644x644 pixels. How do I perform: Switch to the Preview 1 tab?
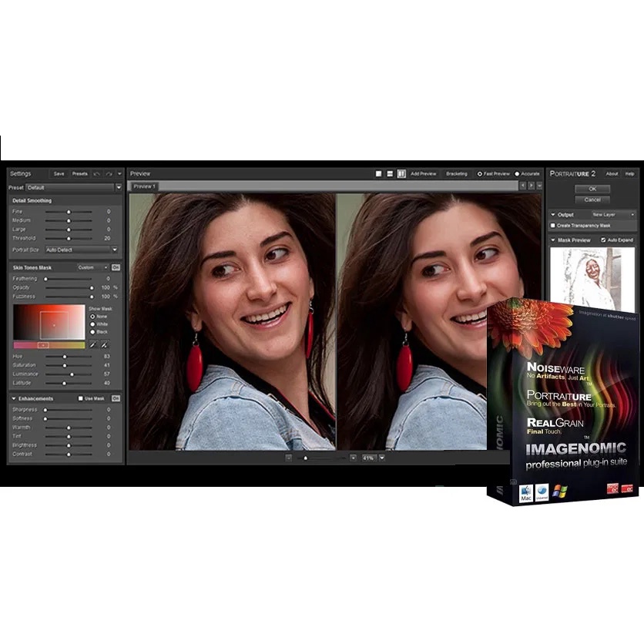coord(144,186)
